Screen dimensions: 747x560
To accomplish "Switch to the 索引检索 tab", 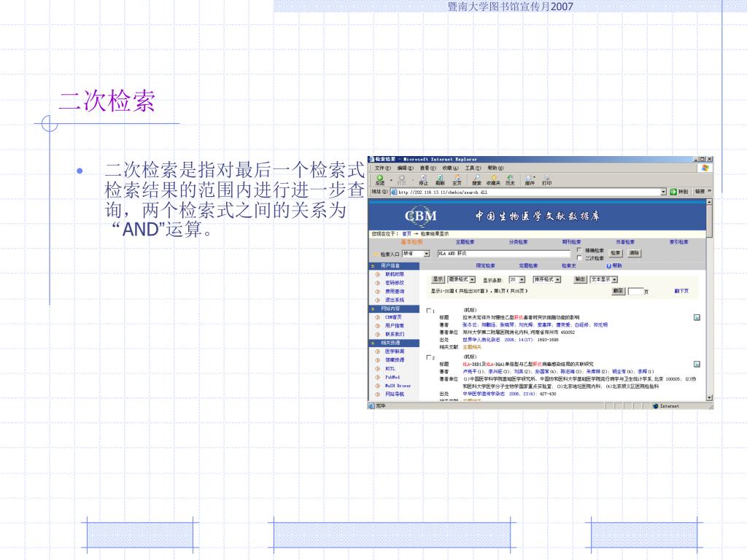I will click(x=679, y=242).
